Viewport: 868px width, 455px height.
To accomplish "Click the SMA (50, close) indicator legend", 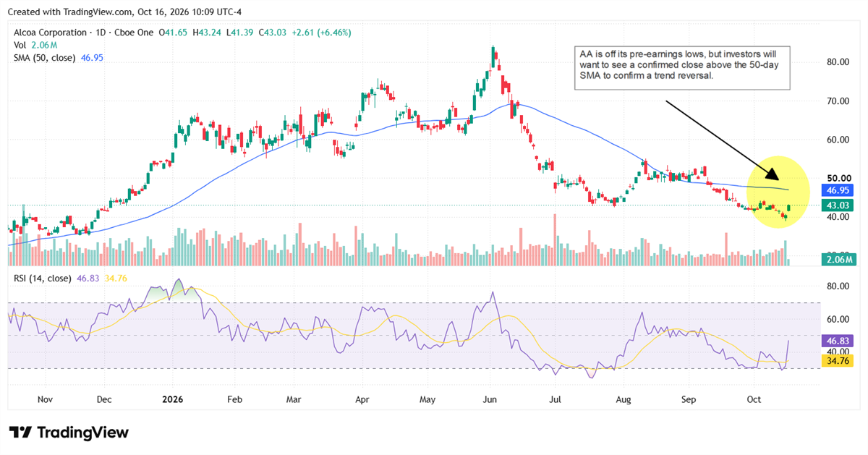I will (60, 57).
